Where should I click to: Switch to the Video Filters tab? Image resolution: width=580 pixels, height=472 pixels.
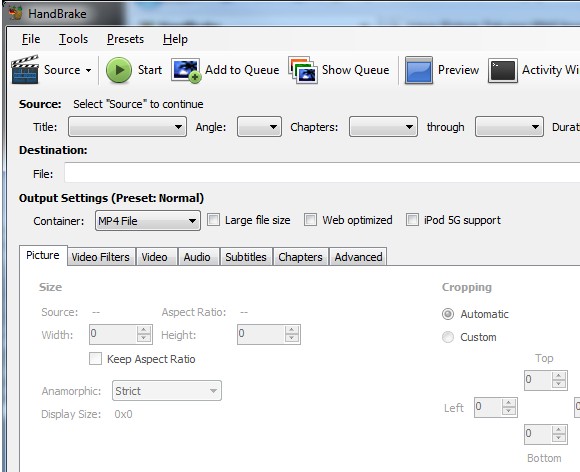101,257
